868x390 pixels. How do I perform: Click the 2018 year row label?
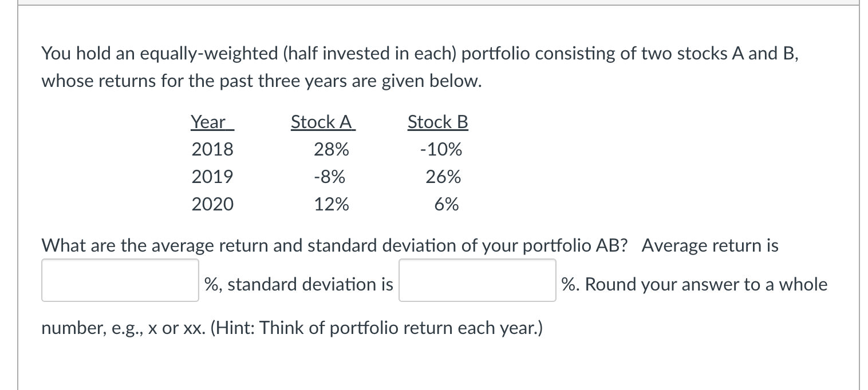point(212,150)
